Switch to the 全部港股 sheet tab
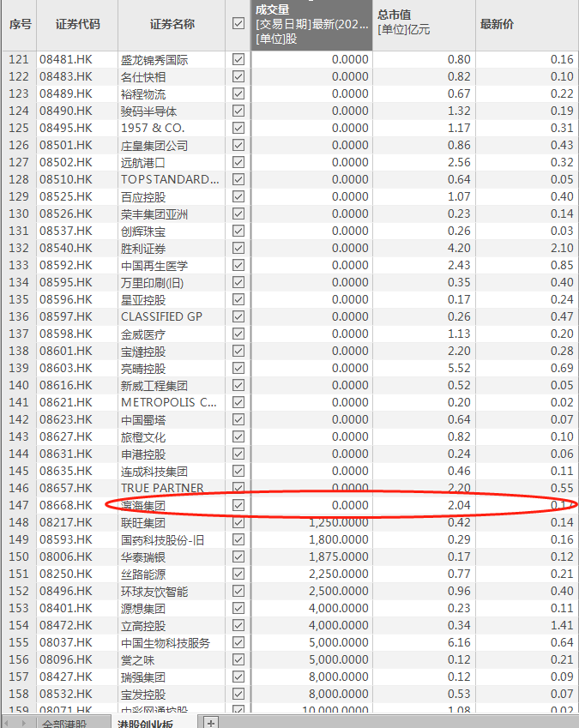The image size is (579, 728). point(64,723)
